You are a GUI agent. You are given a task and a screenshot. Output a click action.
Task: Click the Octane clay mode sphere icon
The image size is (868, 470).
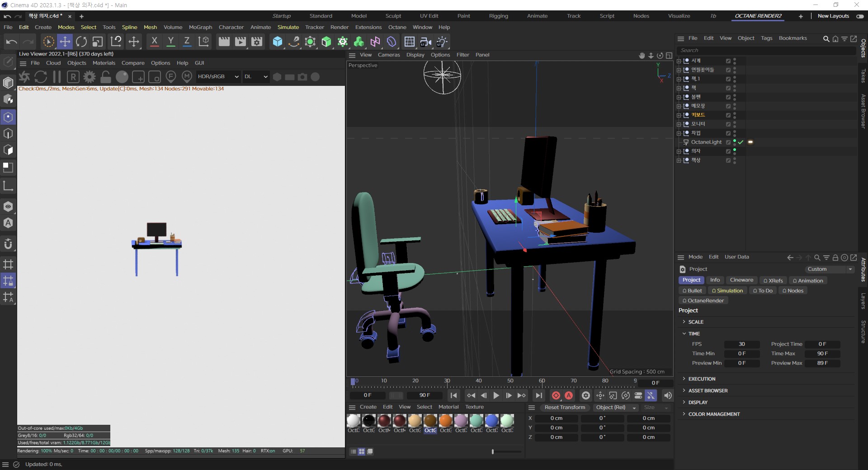(122, 76)
